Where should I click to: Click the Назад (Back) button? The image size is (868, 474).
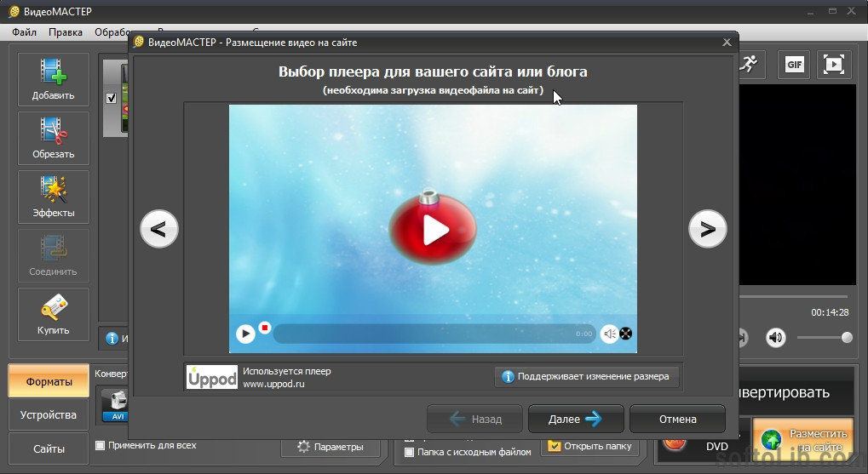pos(474,419)
